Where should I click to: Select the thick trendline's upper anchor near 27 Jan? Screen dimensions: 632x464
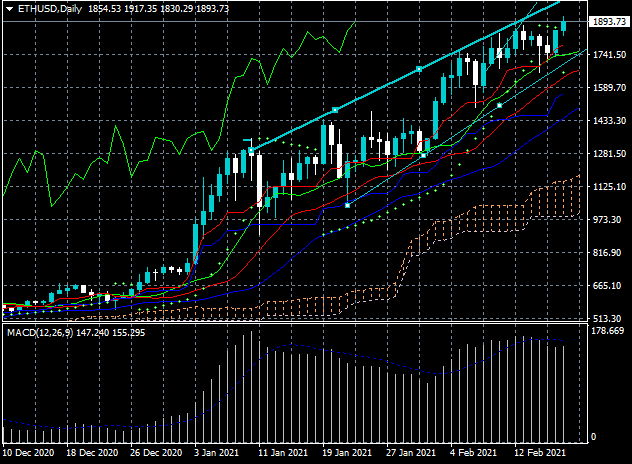(419, 69)
